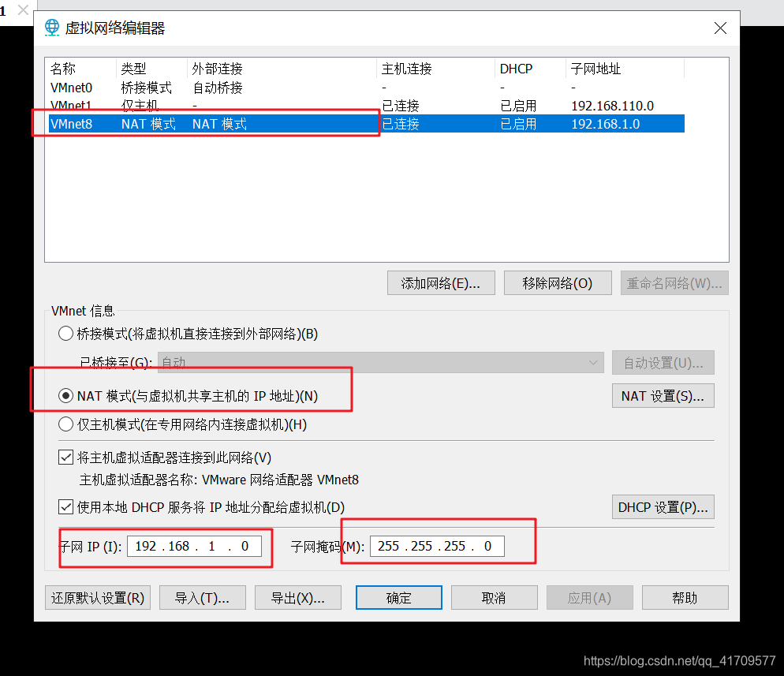The image size is (784, 676).
Task: Click the 主机连接 column header
Action: point(436,69)
